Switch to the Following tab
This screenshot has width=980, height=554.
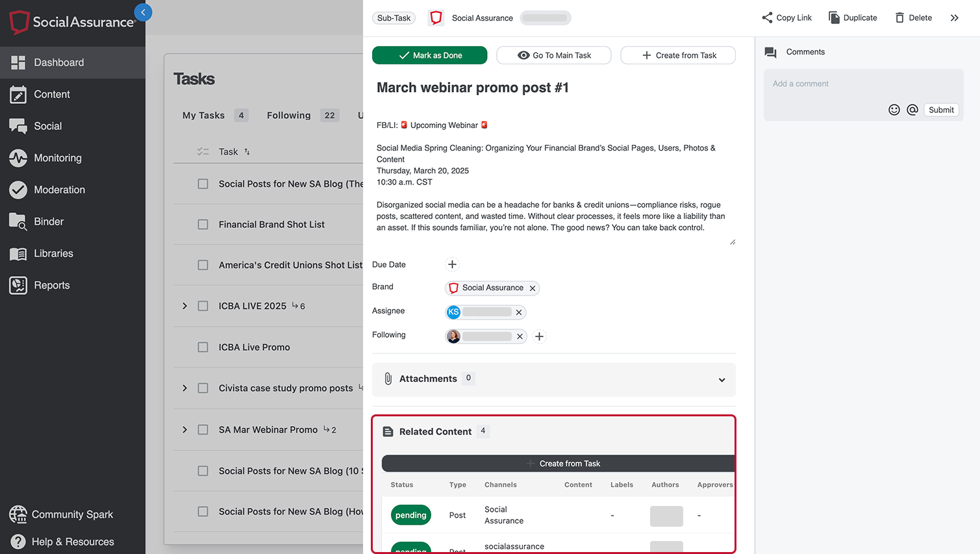[x=289, y=116]
